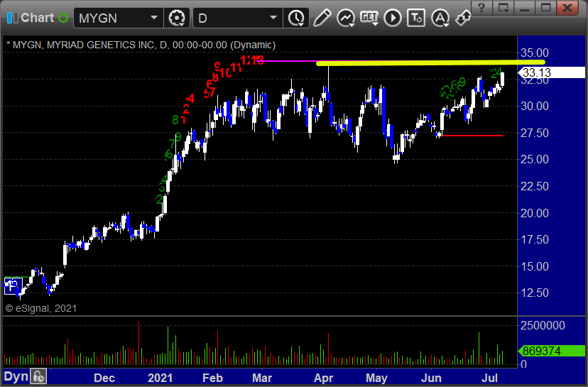Open the studies line-chart menu

pos(346,18)
